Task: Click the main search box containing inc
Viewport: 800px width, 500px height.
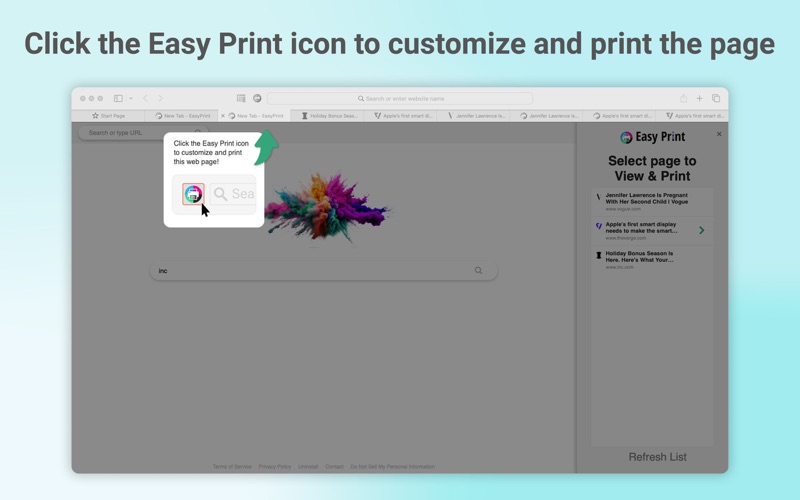Action: tap(323, 271)
